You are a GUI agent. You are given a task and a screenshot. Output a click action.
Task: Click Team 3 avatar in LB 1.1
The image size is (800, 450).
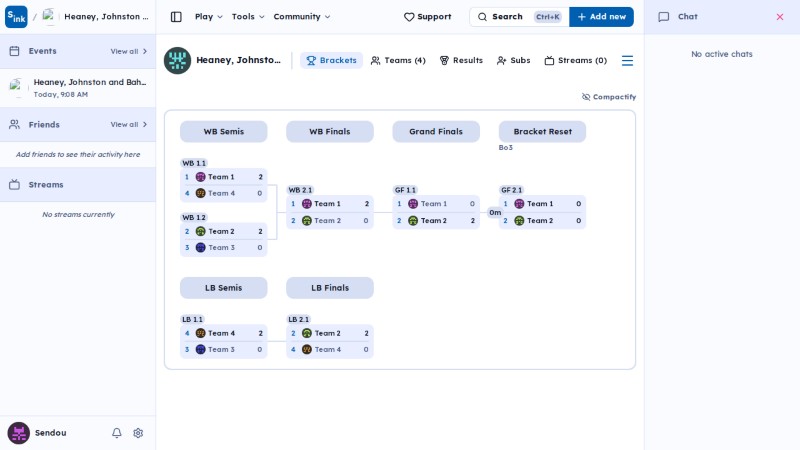(x=201, y=349)
